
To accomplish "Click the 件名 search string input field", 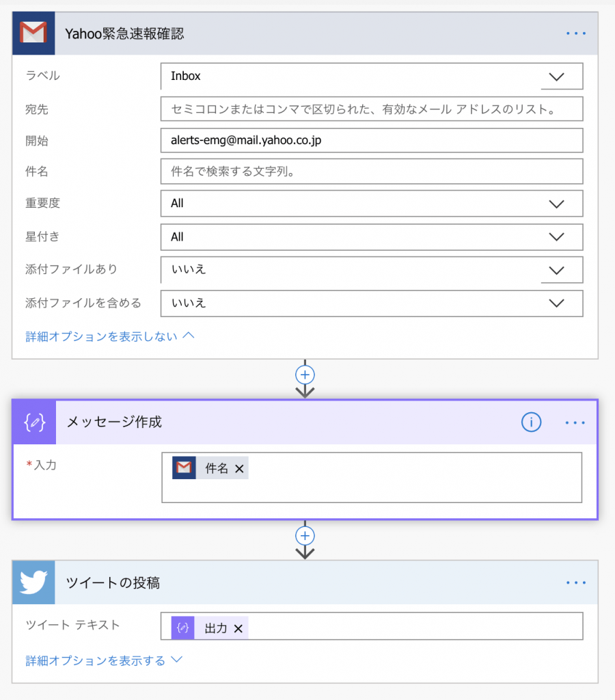I will point(372,172).
